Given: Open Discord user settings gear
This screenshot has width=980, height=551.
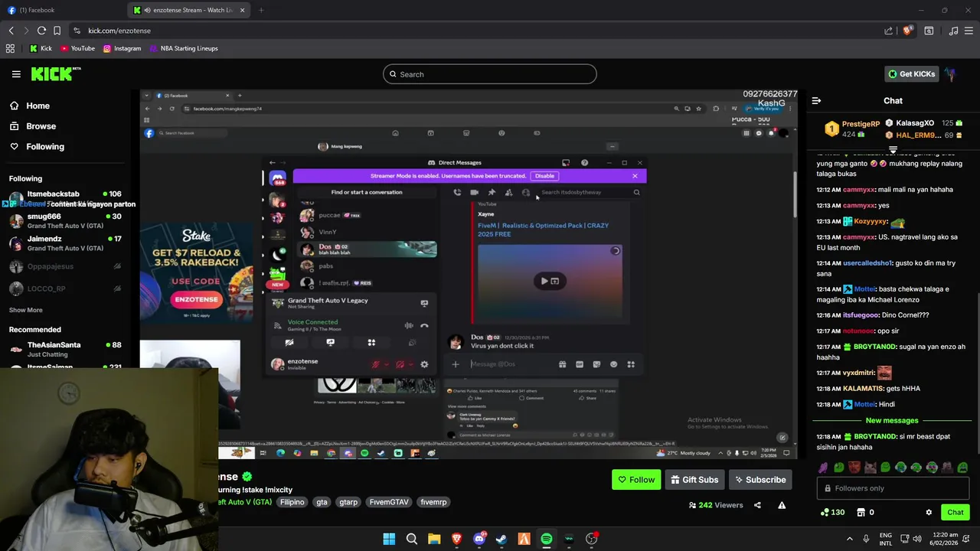Looking at the screenshot, I should click(424, 364).
